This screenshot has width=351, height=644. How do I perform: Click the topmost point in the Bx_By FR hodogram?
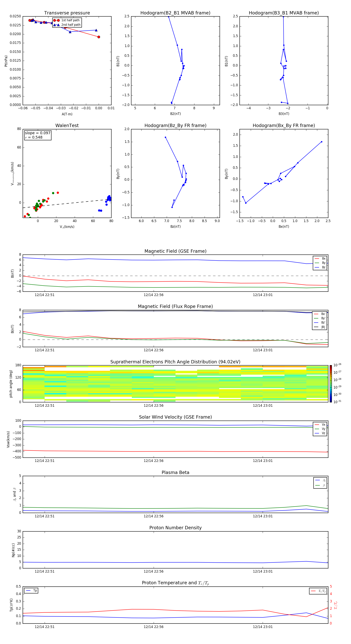coord(322,142)
